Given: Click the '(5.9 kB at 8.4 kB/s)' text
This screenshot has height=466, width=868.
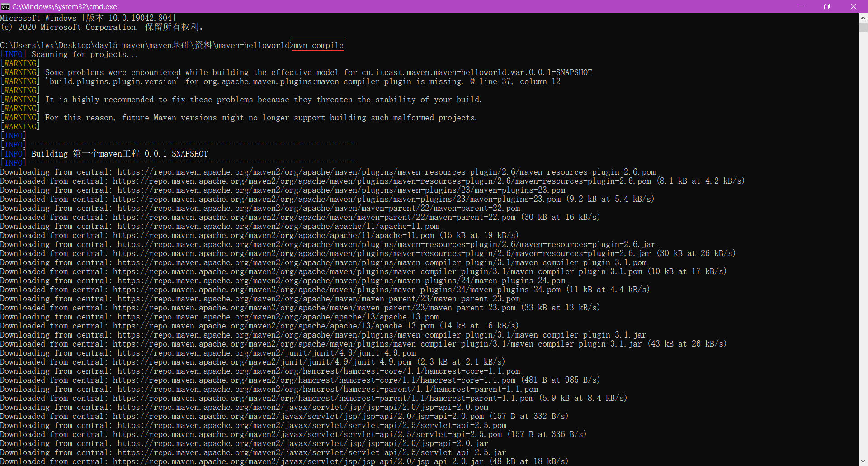Looking at the screenshot, I should (x=583, y=398).
